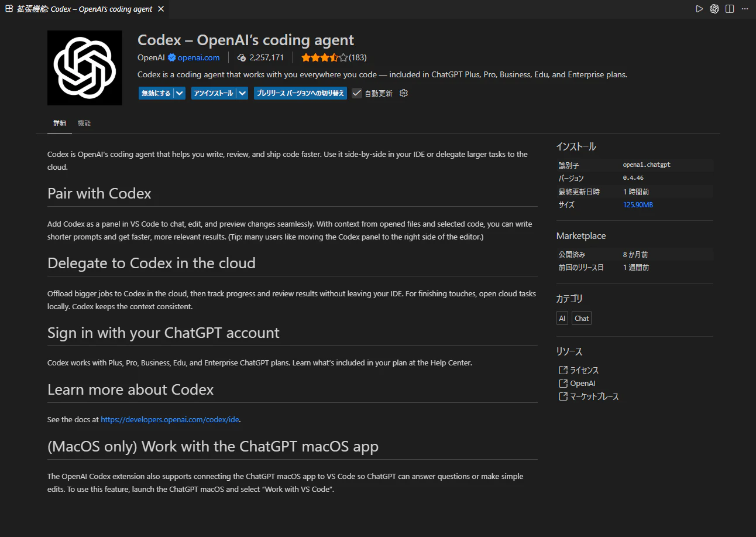This screenshot has height=537, width=756.
Task: Click the Marketplace section header
Action: 581,235
